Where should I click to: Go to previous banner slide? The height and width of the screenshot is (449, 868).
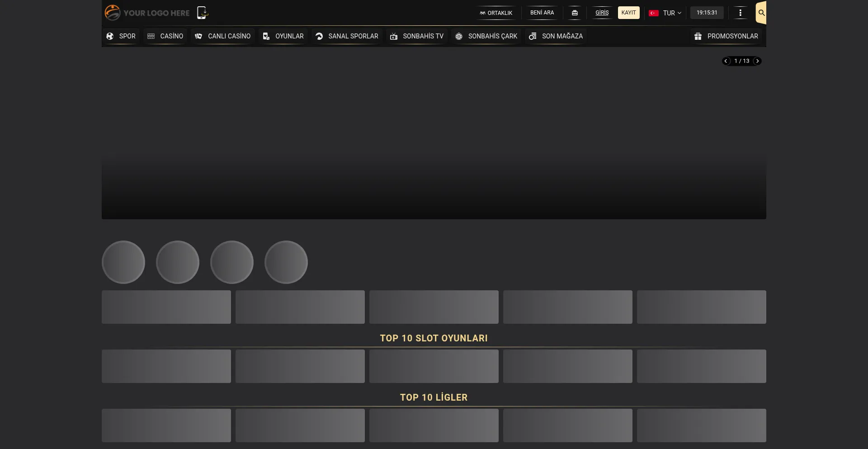pyautogui.click(x=726, y=61)
